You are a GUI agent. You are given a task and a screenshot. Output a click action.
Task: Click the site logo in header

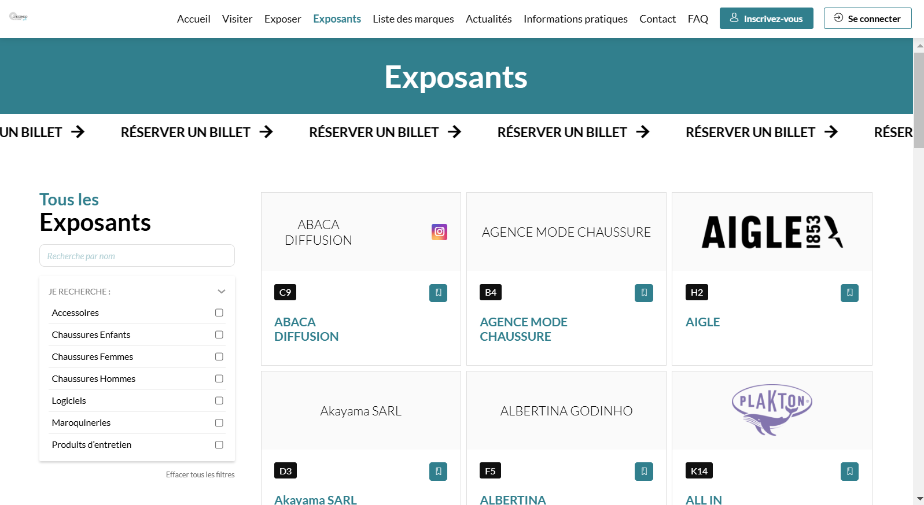point(18,16)
